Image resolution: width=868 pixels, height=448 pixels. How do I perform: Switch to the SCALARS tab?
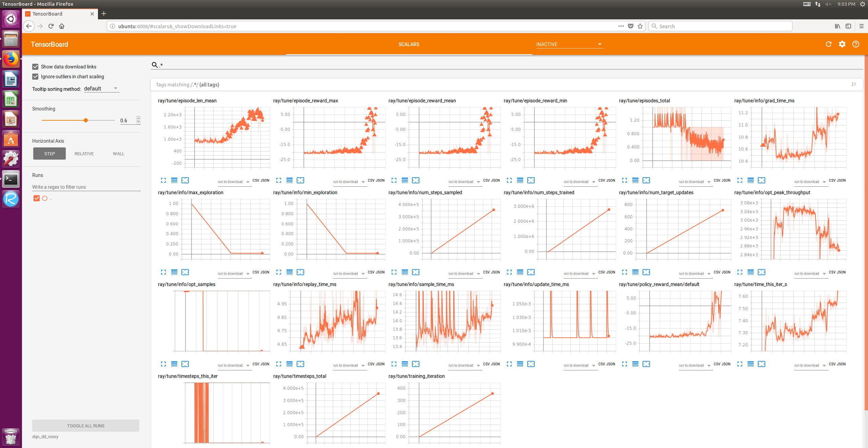408,44
